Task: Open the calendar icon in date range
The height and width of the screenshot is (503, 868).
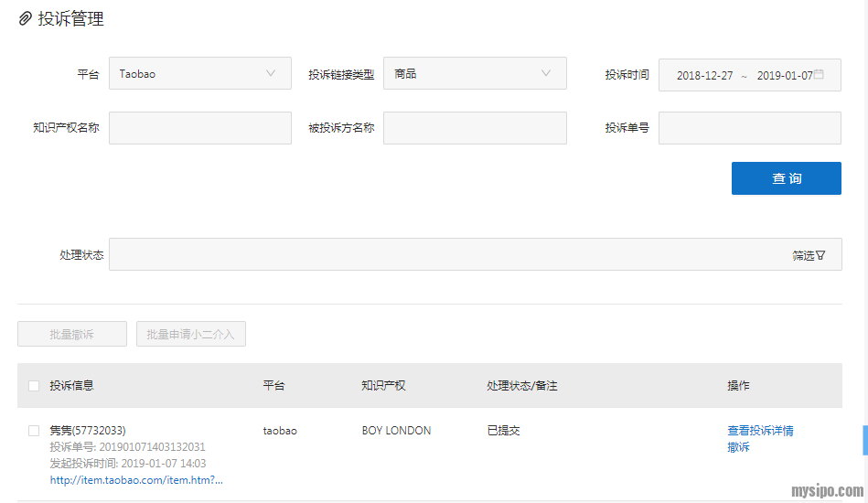Action: coord(819,75)
